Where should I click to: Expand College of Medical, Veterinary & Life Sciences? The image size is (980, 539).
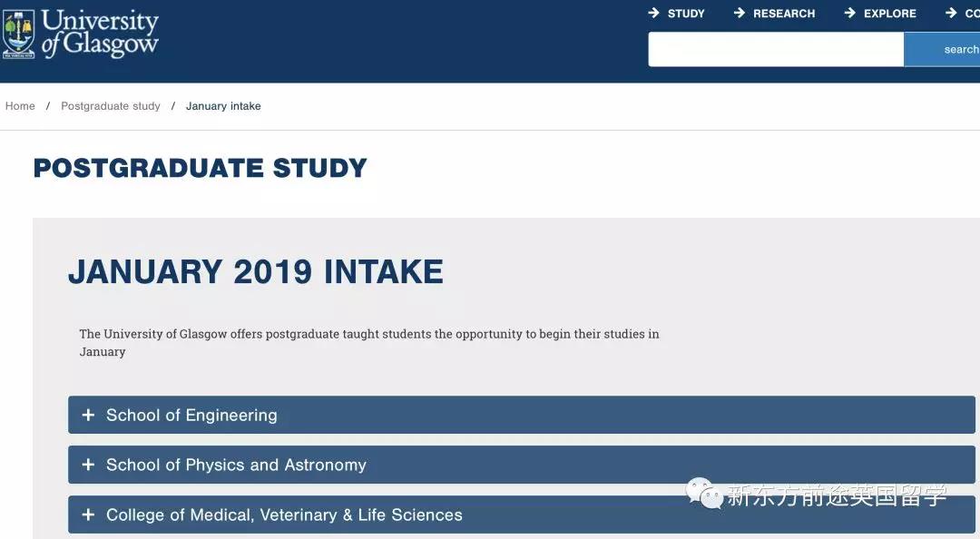point(521,514)
